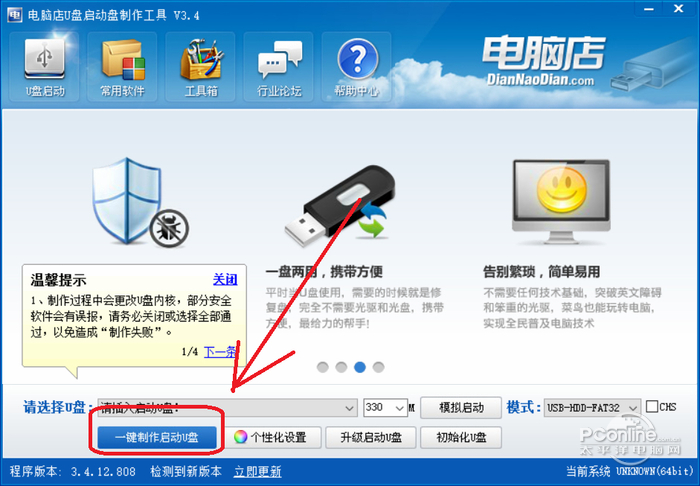Viewport: 700px width, 486px height.
Task: Click 关闭 link in the tip box
Action: [225, 279]
